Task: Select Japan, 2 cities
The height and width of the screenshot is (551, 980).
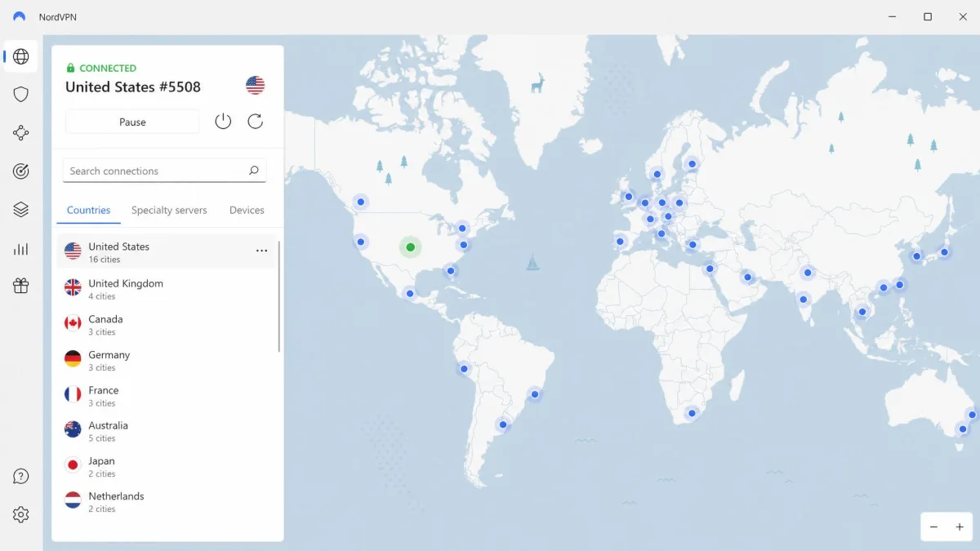Action: (x=167, y=466)
